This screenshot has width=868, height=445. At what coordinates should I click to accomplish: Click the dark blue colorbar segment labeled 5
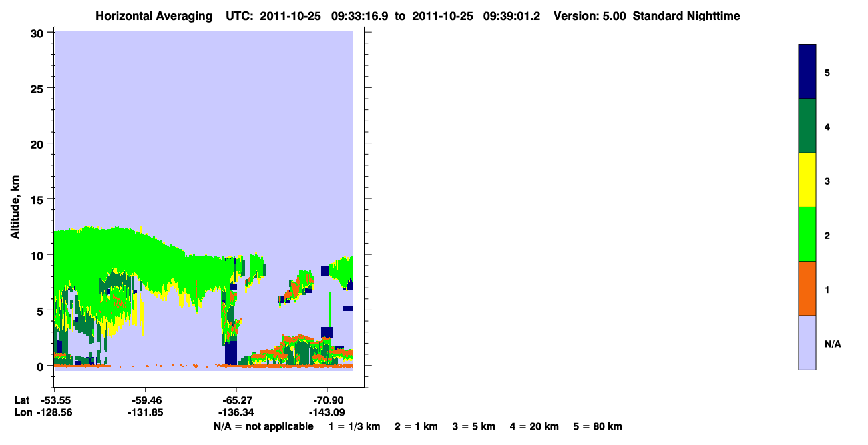tap(807, 72)
